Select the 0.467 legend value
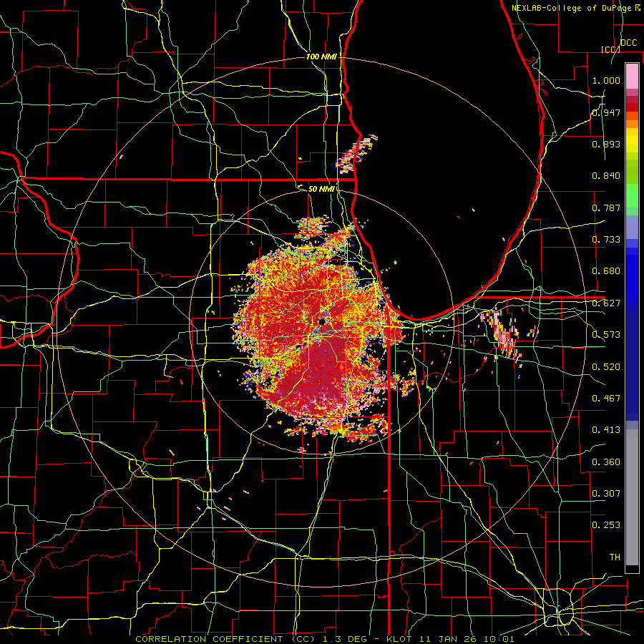The width and height of the screenshot is (644, 644). click(x=606, y=399)
